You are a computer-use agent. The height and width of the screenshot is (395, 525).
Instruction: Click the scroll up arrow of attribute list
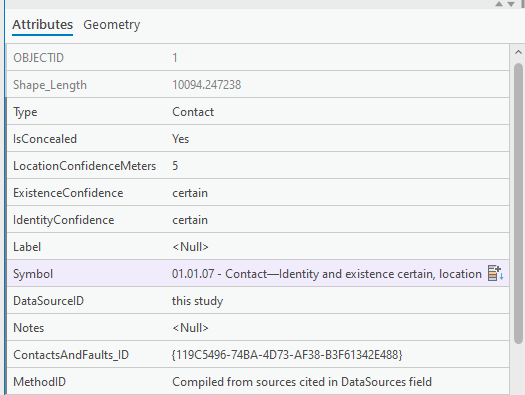coord(518,52)
